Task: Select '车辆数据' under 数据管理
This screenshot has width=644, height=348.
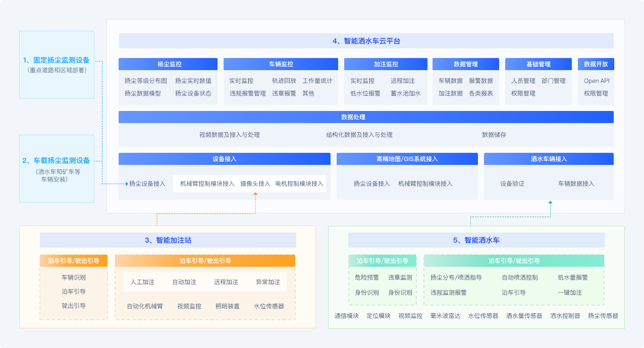Action: pos(451,81)
